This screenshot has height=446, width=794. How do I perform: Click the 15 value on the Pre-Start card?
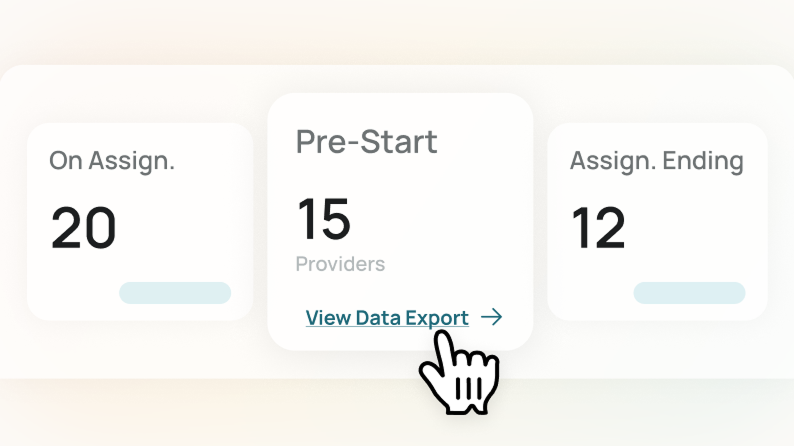(324, 220)
